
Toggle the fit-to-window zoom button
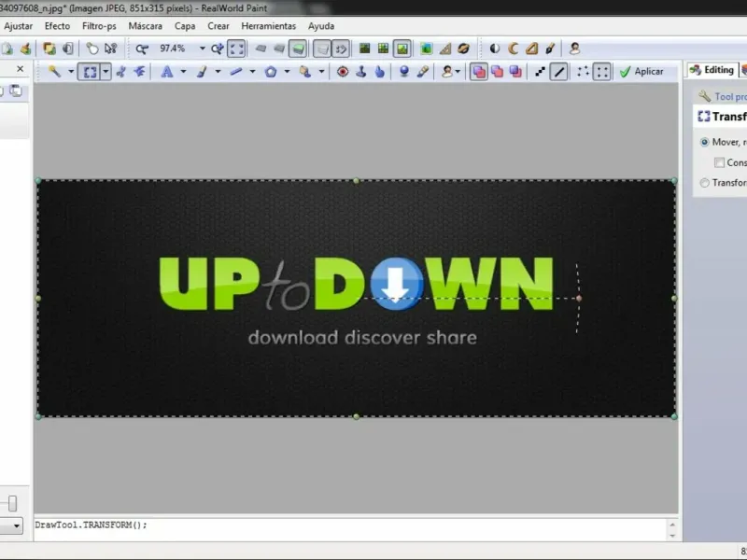[x=236, y=49]
